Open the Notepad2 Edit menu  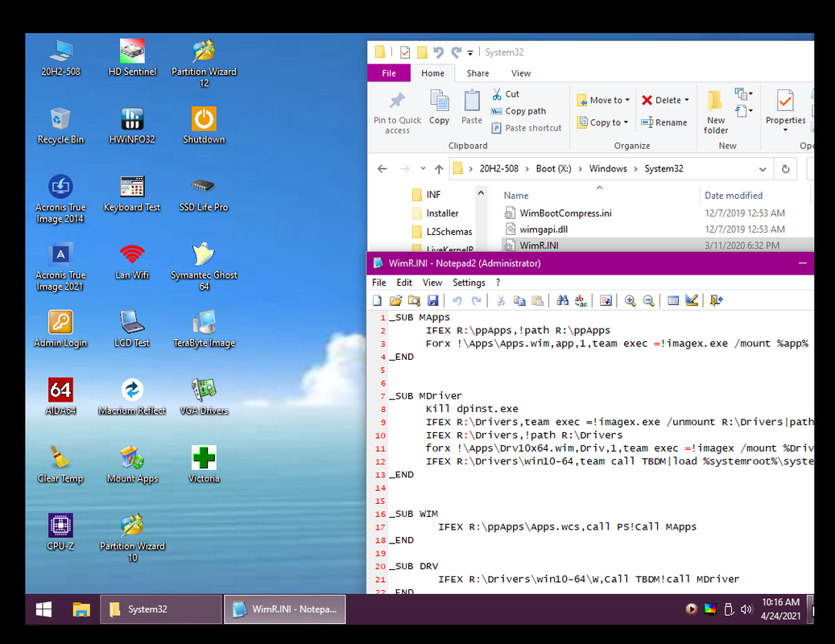pos(404,283)
